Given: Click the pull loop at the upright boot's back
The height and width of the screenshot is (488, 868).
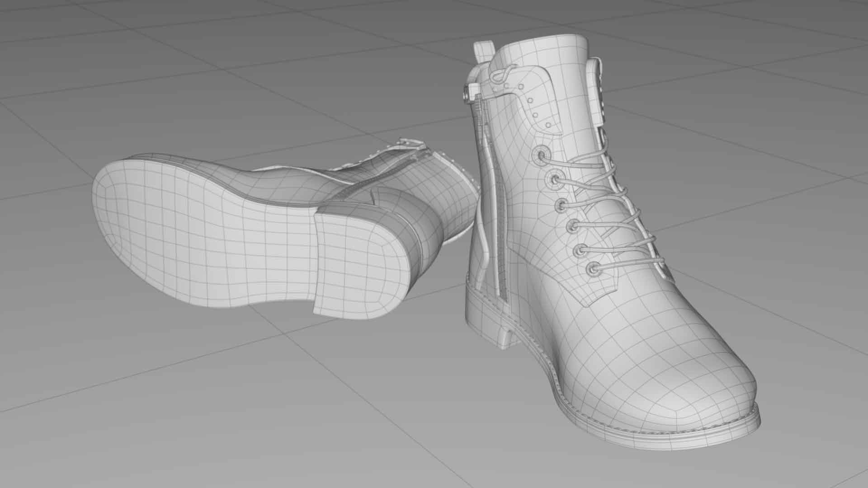Looking at the screenshot, I should click(484, 52).
